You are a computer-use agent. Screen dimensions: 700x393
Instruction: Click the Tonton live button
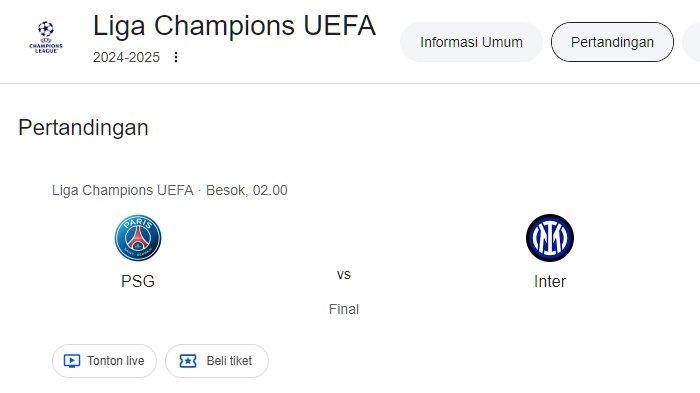point(104,361)
